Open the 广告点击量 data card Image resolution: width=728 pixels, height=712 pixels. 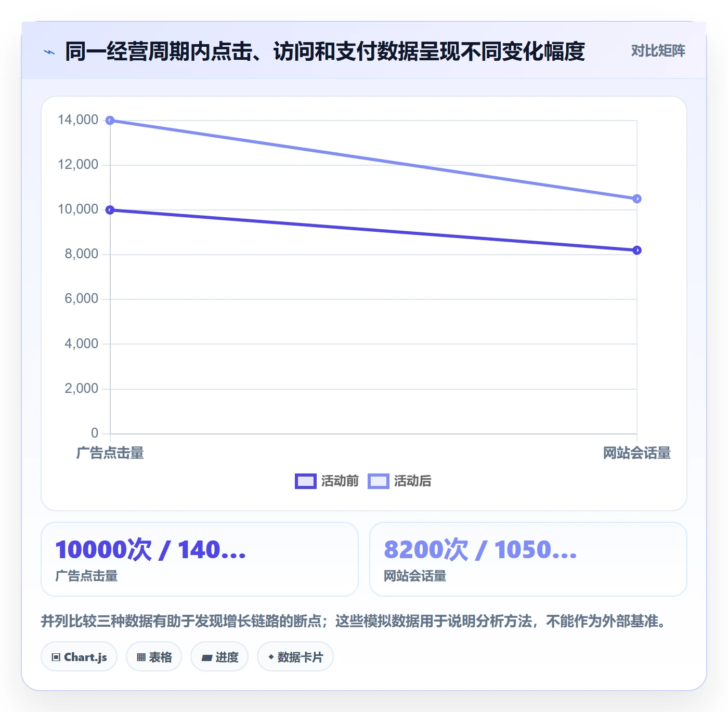click(200, 559)
